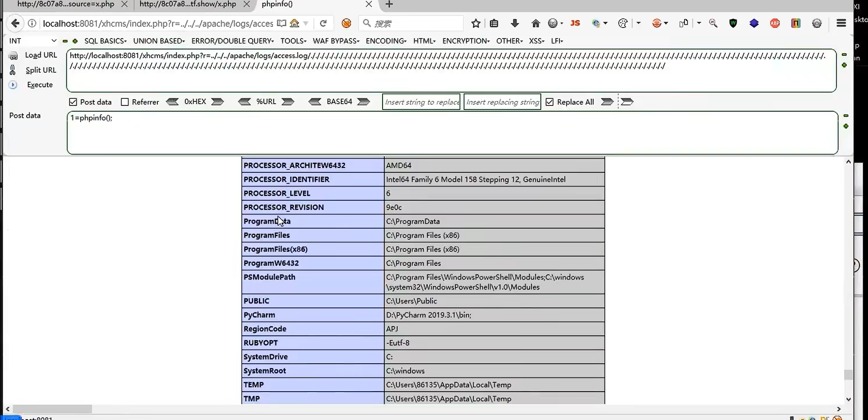Toggle reader view book icon in address bar
This screenshot has height=420, width=868.
[282, 23]
